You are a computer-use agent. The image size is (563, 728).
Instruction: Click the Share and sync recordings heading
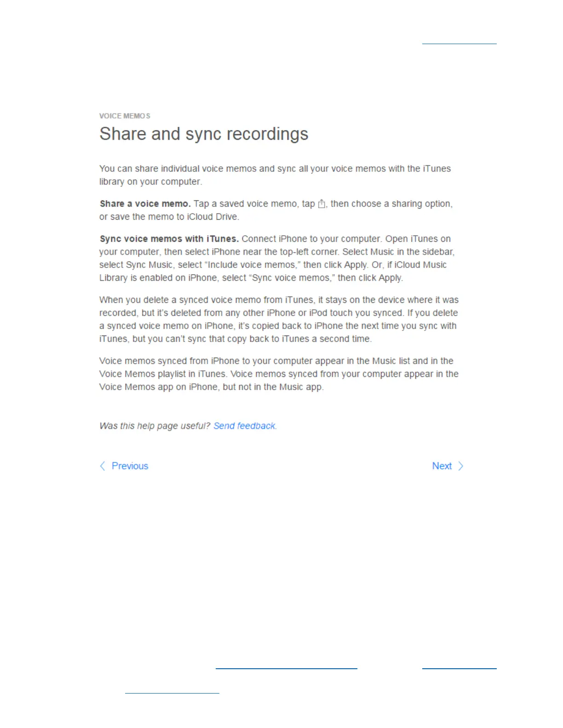tap(204, 134)
